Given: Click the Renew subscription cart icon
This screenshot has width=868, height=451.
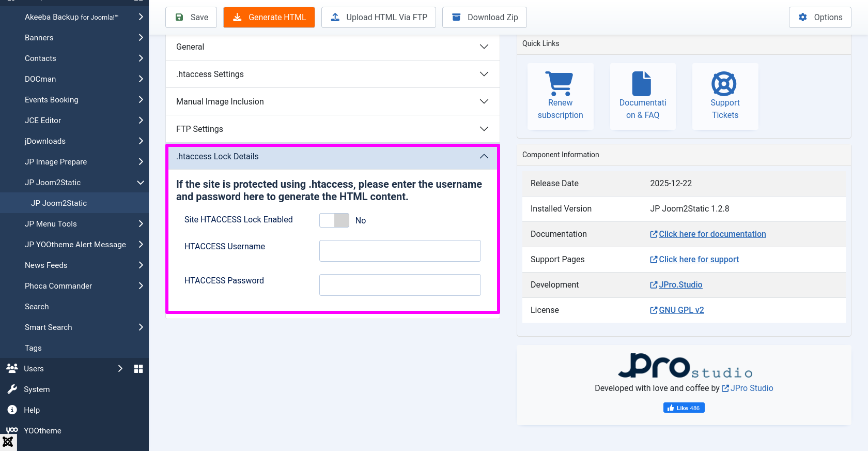Looking at the screenshot, I should tap(559, 84).
